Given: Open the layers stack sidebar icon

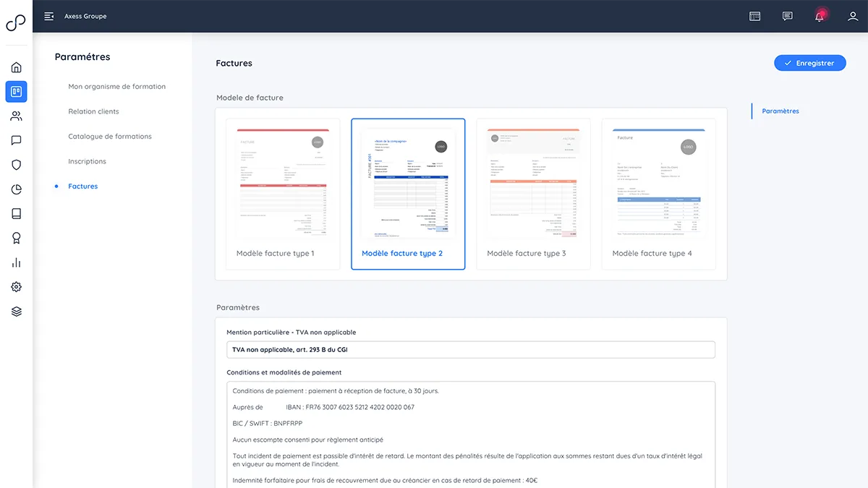Looking at the screenshot, I should click(x=16, y=312).
